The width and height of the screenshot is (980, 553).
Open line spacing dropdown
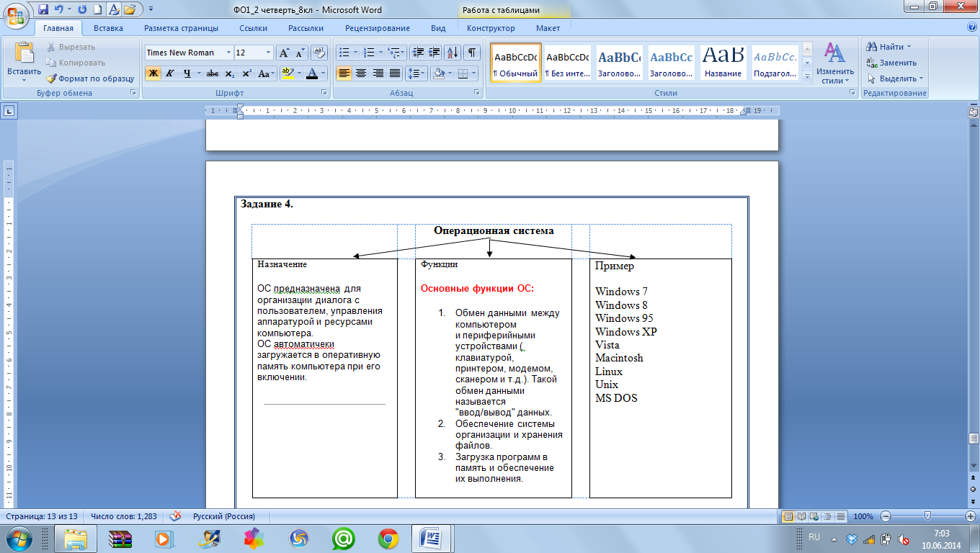coord(416,73)
